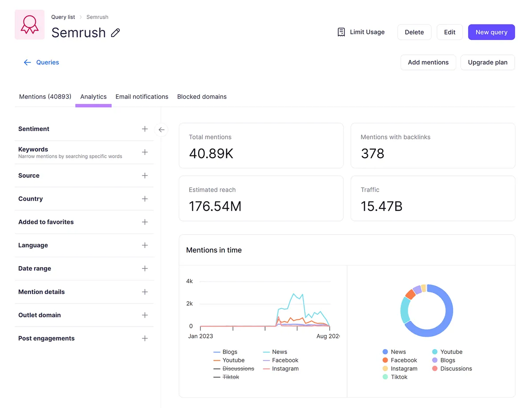Image resolution: width=532 pixels, height=408 pixels.
Task: Collapse the filter sidebar with arrow button
Action: pyautogui.click(x=161, y=130)
